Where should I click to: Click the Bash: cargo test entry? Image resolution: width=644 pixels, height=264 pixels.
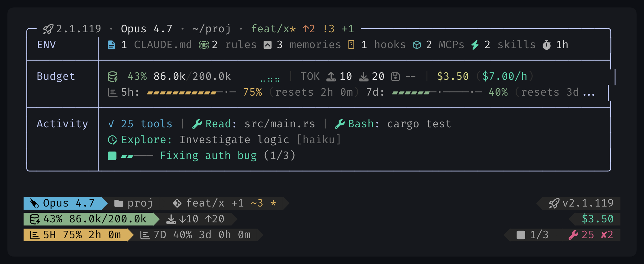(x=393, y=124)
